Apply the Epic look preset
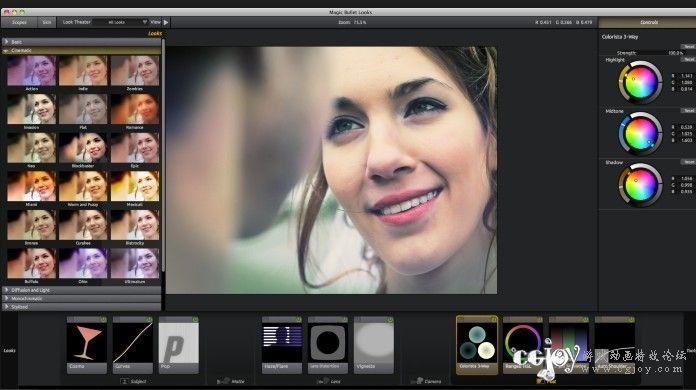This screenshot has height=390, width=696. pos(135,148)
